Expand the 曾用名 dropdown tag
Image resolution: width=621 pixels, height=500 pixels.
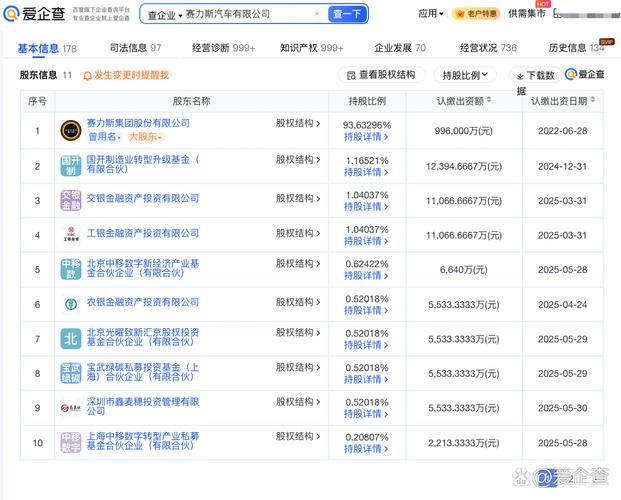click(105, 137)
